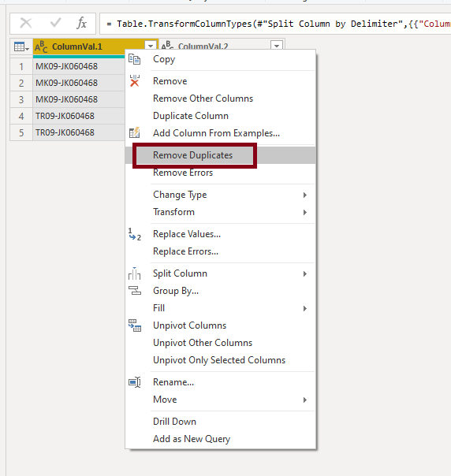Image resolution: width=451 pixels, height=476 pixels.
Task: Select Unpivot Columns
Action: pos(221,325)
